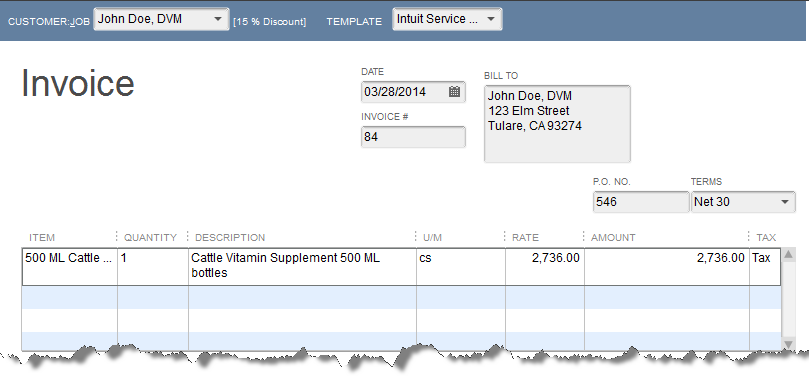Select the Rate cell showing 2,736.00

point(545,267)
